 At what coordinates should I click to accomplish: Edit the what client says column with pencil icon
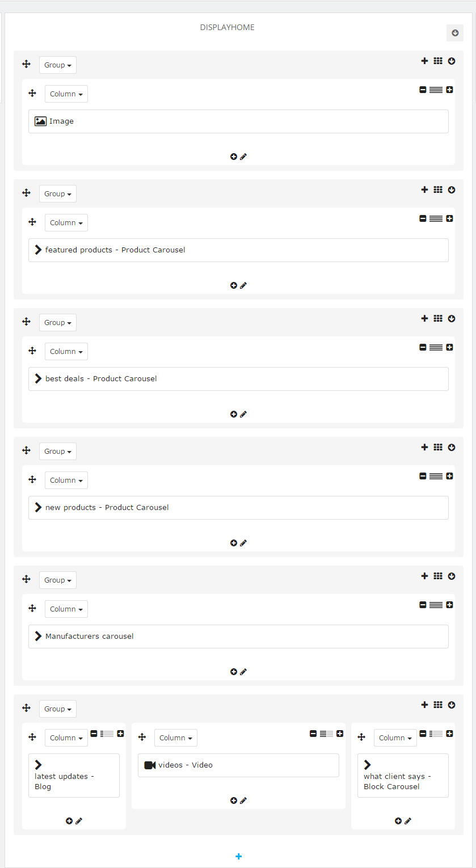coord(408,821)
